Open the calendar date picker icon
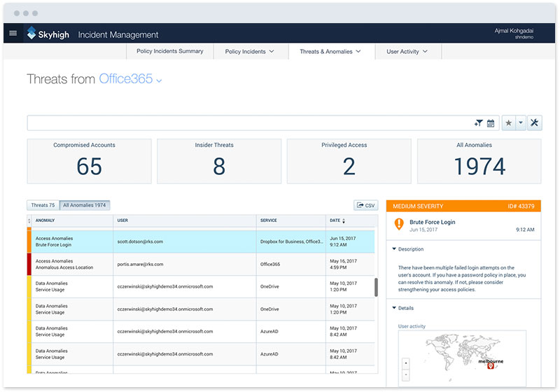The width and height of the screenshot is (560, 392). pyautogui.click(x=491, y=123)
